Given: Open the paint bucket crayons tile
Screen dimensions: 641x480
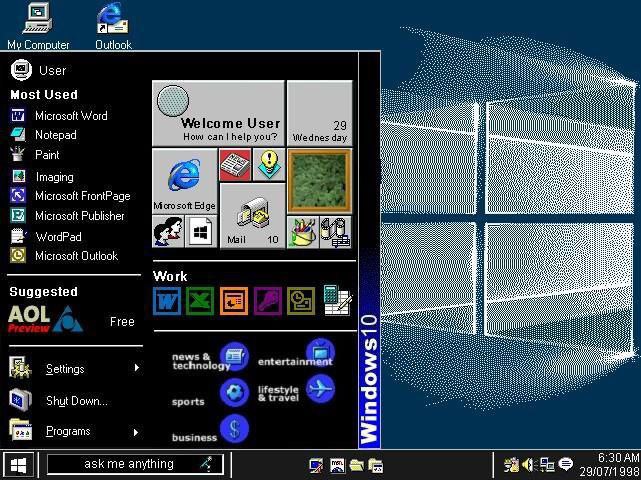Looking at the screenshot, I should coord(303,232).
